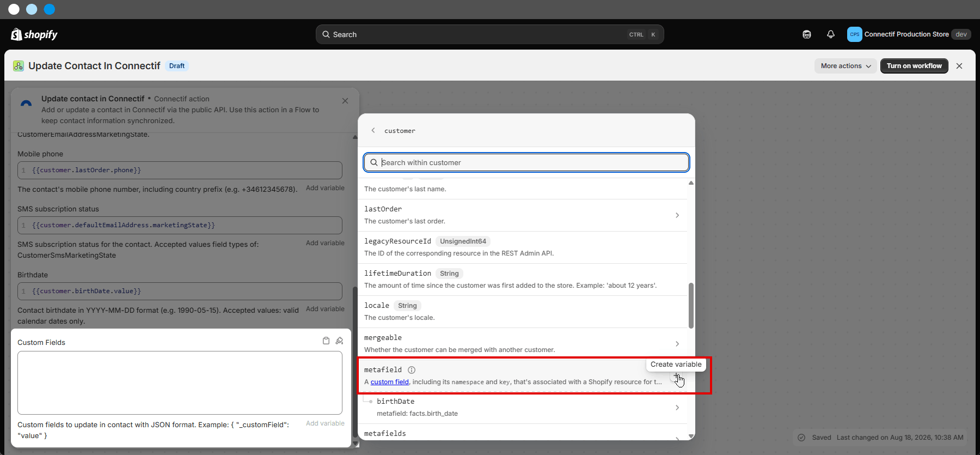This screenshot has width=980, height=455.
Task: Click Turn on workflow button
Action: coord(914,66)
